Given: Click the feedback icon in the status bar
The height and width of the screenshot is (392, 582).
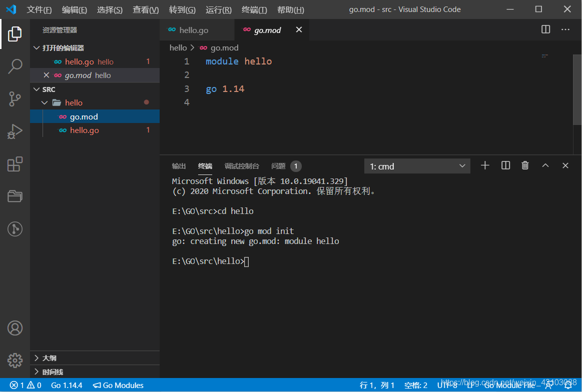Looking at the screenshot, I should pos(549,385).
